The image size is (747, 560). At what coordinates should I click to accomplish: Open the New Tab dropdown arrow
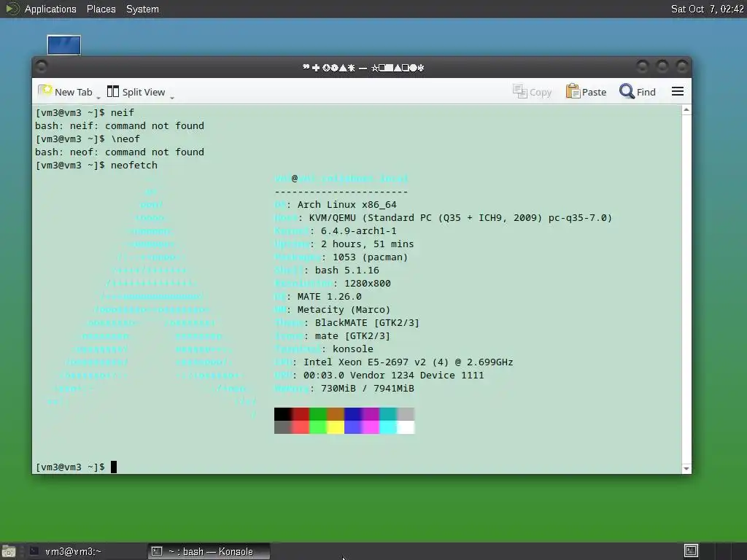(98, 98)
